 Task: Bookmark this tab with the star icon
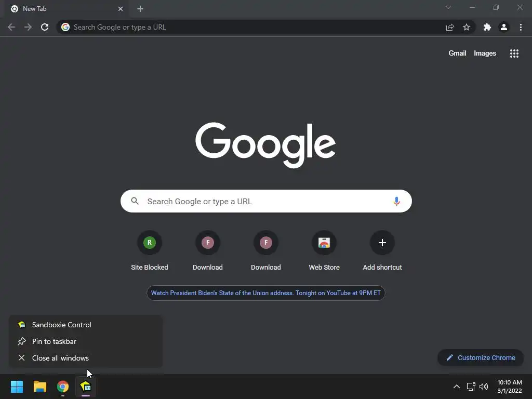tap(467, 27)
